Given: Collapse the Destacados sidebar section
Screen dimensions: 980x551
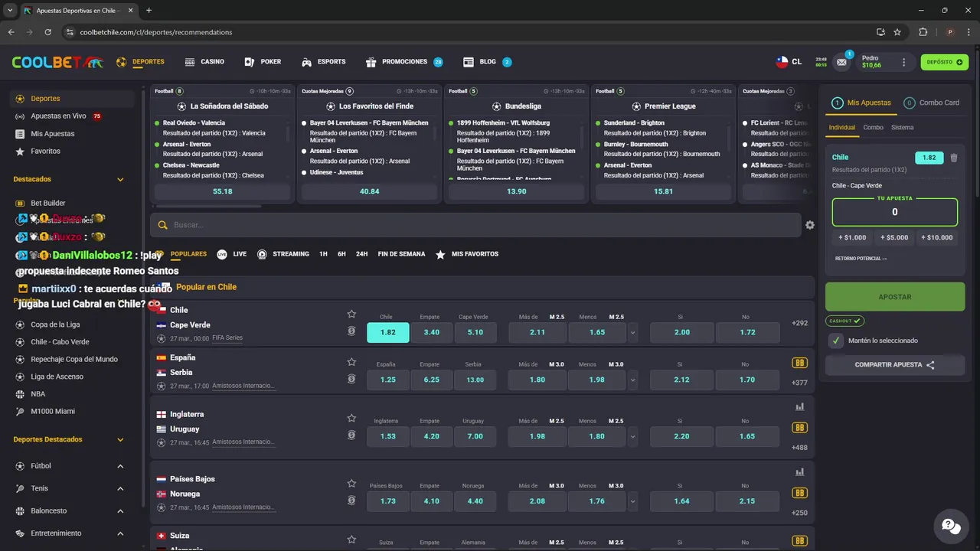Looking at the screenshot, I should coord(120,180).
